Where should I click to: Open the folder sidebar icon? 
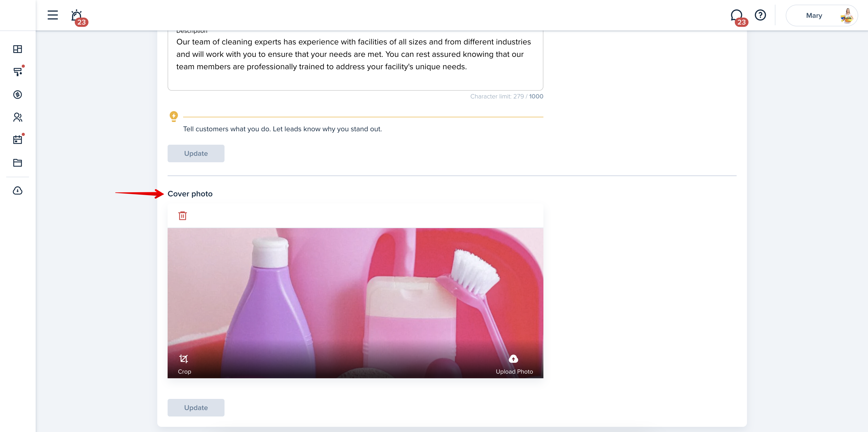tap(18, 163)
